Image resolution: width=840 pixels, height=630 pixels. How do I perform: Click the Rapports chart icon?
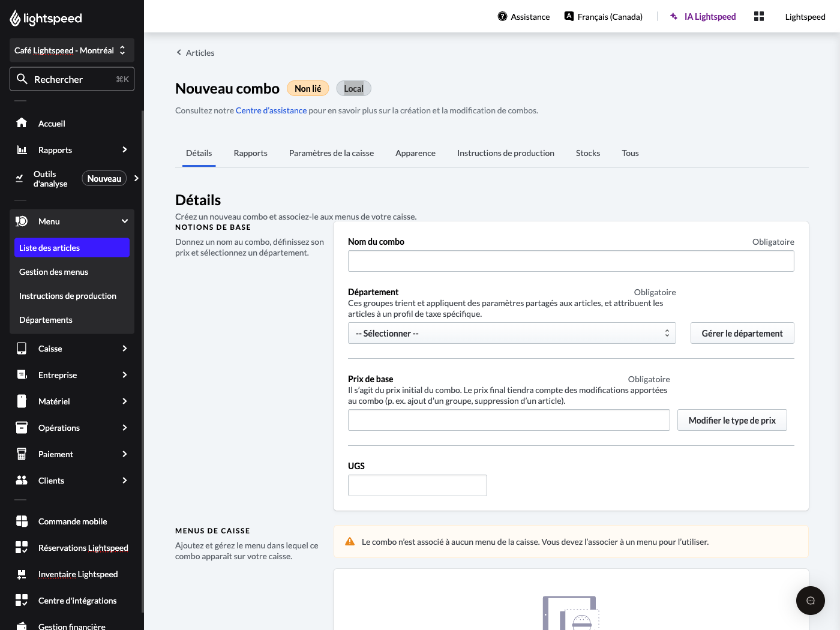pos(22,149)
